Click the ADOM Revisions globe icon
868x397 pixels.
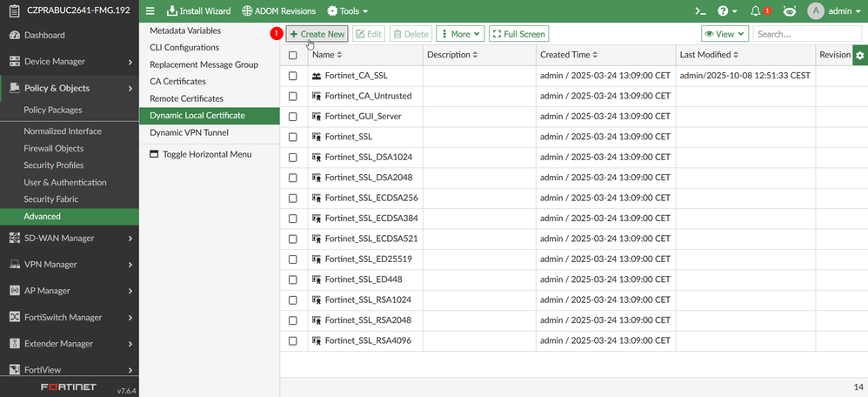pos(247,11)
